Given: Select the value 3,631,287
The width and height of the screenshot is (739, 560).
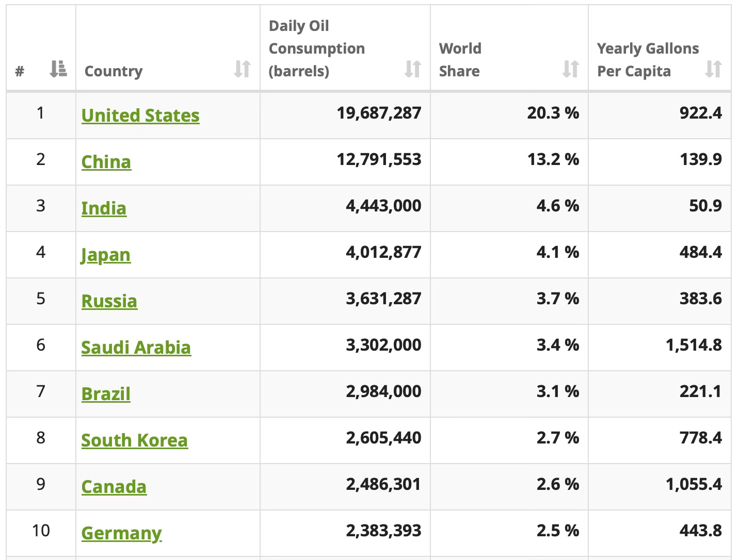Looking at the screenshot, I should click(384, 299).
